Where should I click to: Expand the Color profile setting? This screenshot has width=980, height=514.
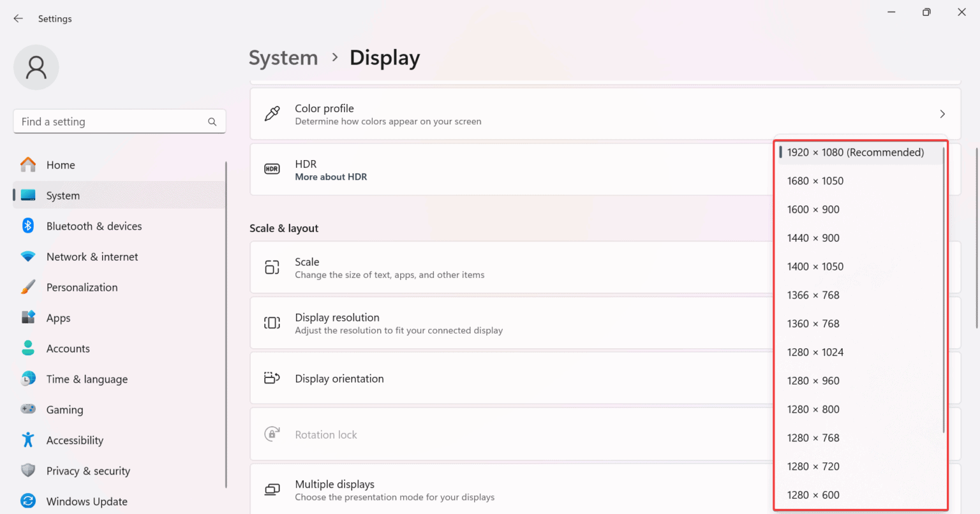(x=942, y=114)
